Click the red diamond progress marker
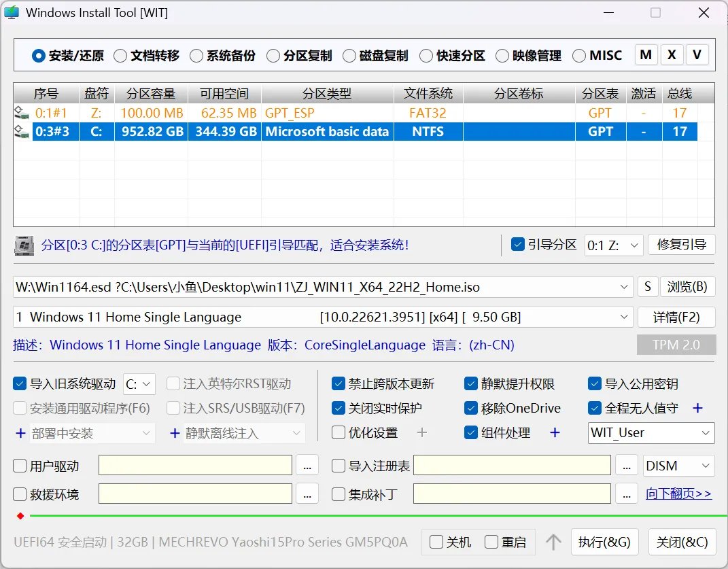728x569 pixels. coord(20,516)
